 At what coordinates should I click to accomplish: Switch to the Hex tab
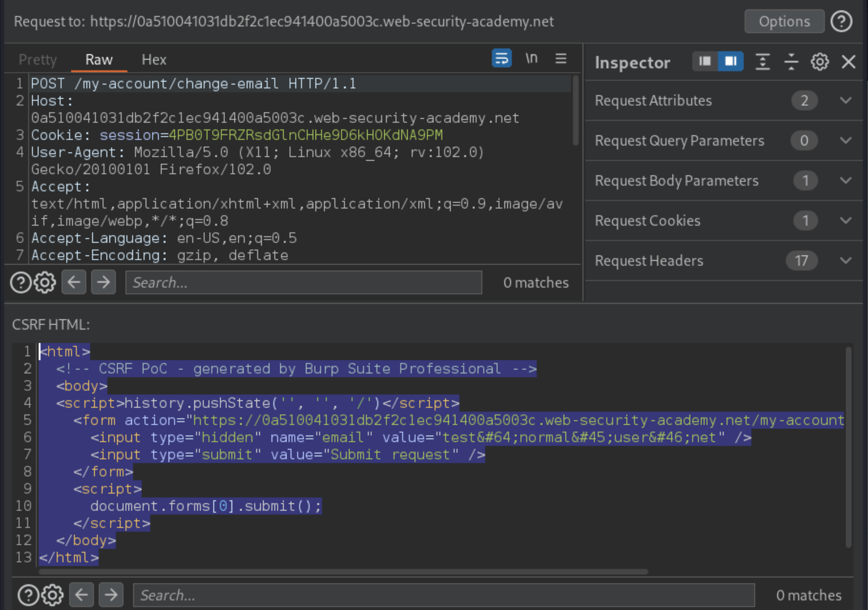(154, 60)
